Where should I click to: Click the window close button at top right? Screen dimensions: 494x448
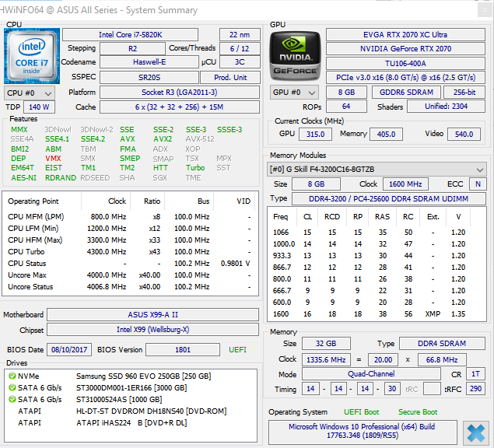pyautogui.click(x=485, y=10)
